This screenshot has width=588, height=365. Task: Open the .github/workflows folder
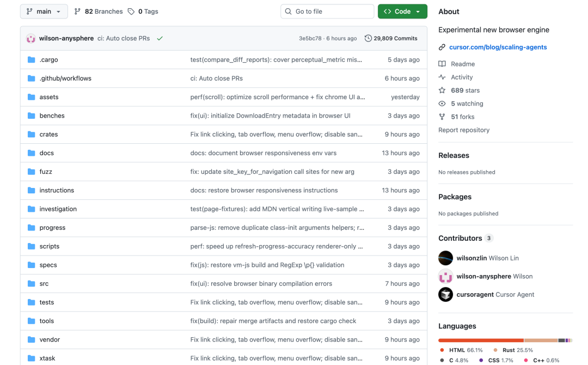point(65,78)
